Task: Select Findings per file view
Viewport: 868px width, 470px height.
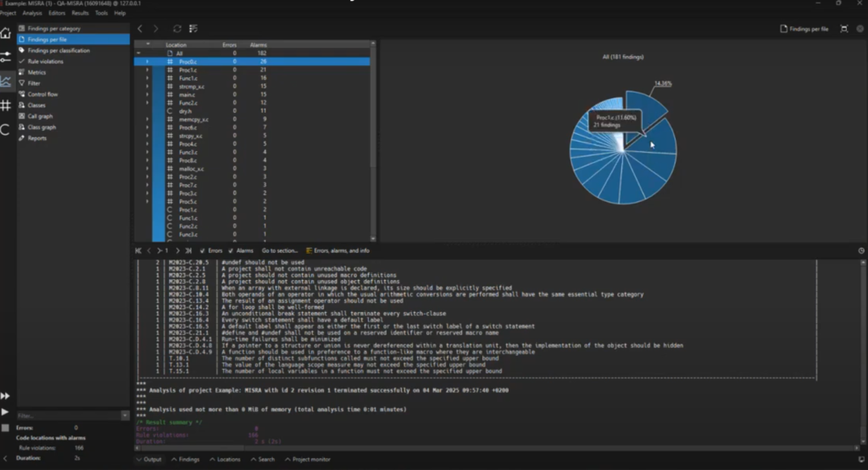Action: pyautogui.click(x=73, y=39)
